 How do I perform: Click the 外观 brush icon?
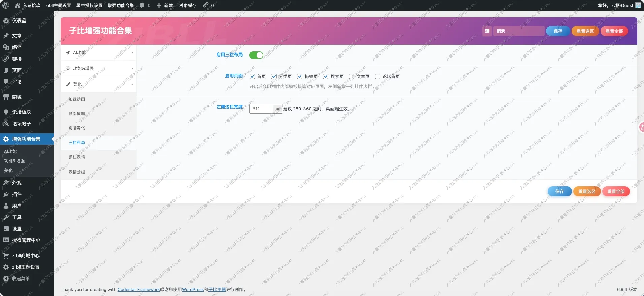(x=6, y=183)
